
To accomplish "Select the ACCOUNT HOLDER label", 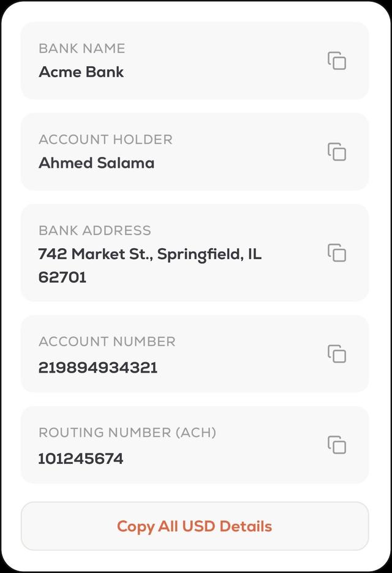I will [105, 139].
